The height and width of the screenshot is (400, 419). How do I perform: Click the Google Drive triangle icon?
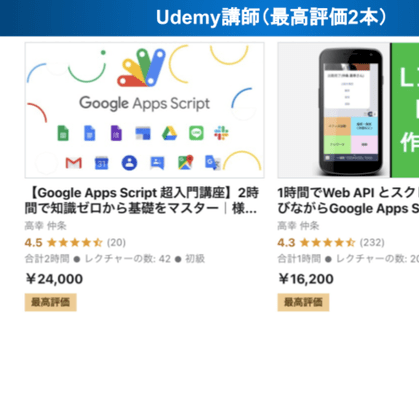coord(169,133)
